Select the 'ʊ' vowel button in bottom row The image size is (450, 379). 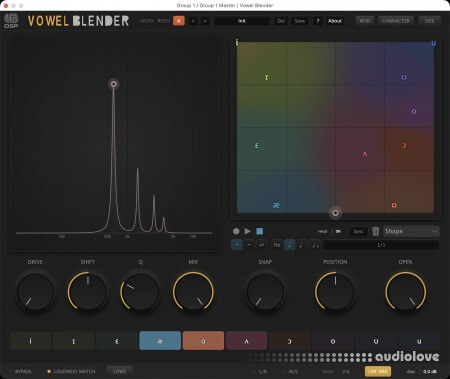coord(376,341)
